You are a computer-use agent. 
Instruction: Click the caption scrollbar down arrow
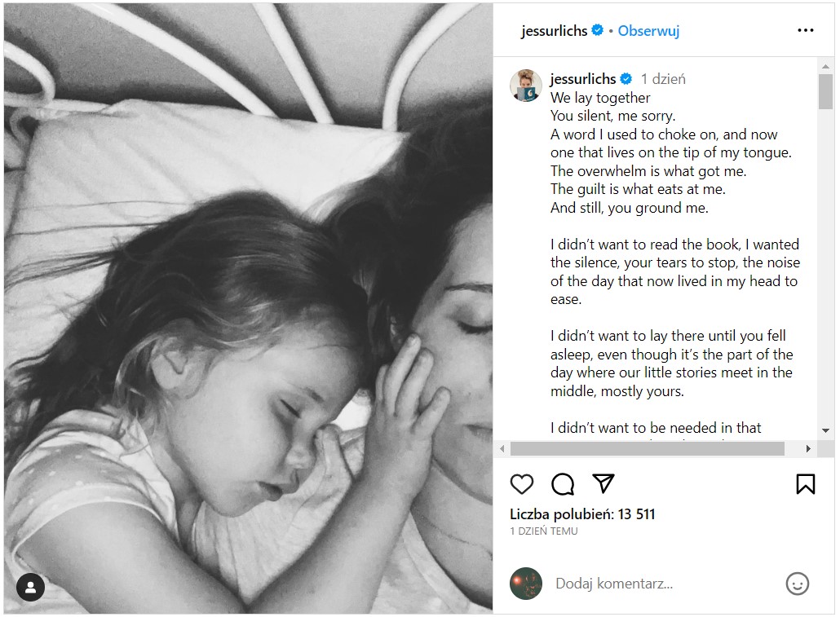pos(825,430)
